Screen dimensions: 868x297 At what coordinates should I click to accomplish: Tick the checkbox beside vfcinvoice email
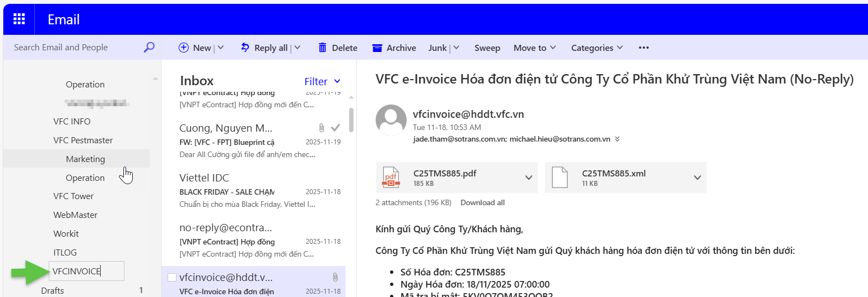[172, 277]
